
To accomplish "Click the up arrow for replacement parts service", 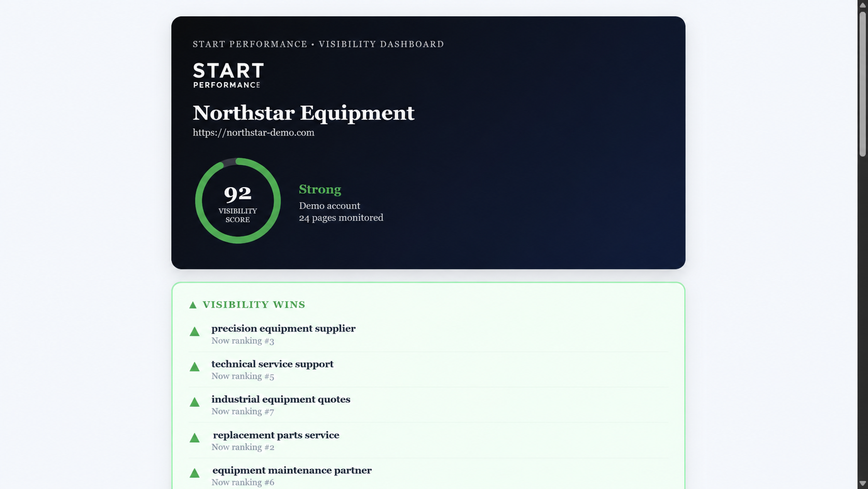I will coord(195,438).
